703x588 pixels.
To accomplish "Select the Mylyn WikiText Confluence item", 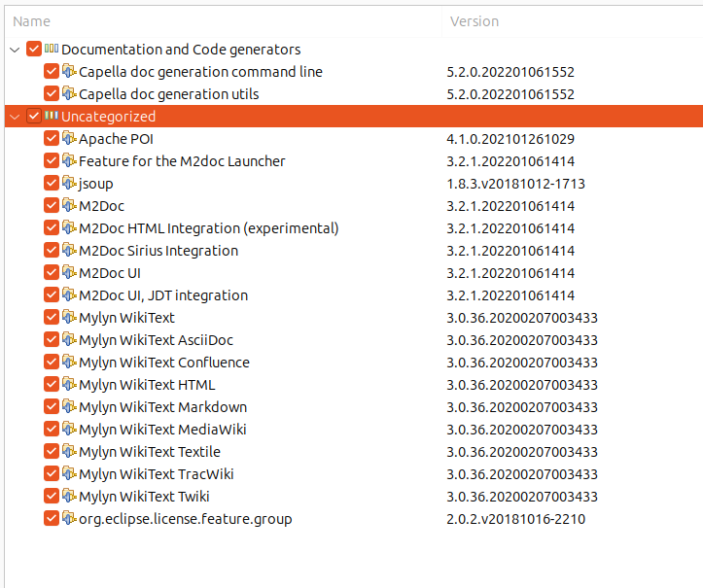I will point(163,363).
